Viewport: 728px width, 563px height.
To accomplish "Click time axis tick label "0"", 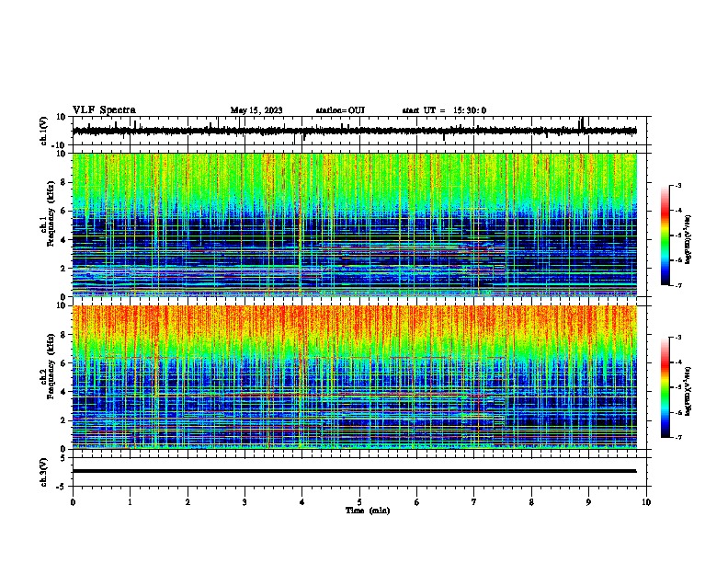I will tap(73, 502).
